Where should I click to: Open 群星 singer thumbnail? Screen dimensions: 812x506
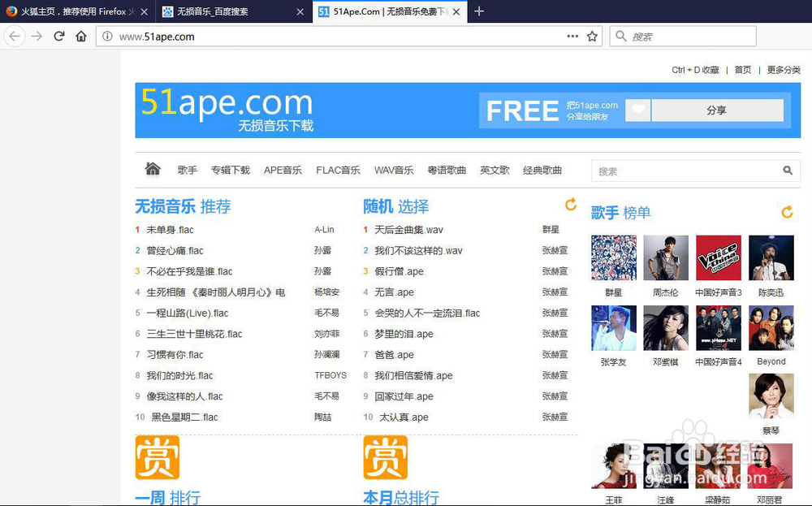[x=614, y=258]
